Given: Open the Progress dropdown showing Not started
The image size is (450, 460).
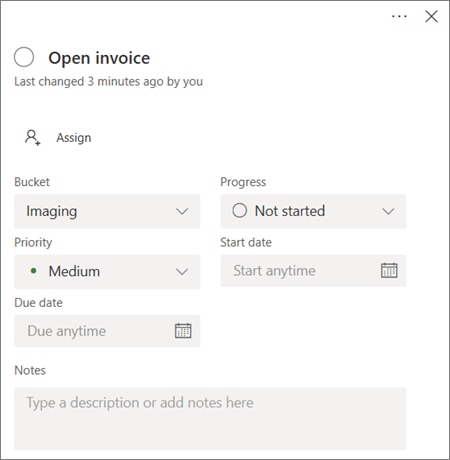Looking at the screenshot, I should click(313, 211).
